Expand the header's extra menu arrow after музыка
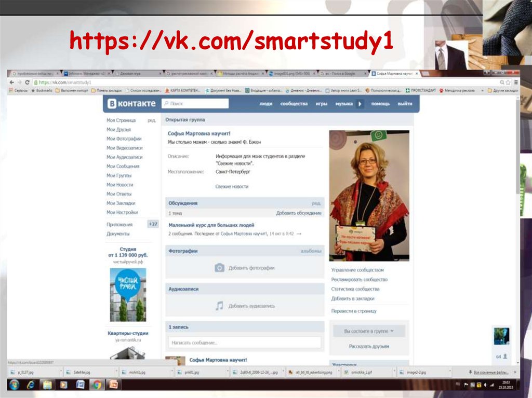This screenshot has height=398, width=532. pos(360,104)
